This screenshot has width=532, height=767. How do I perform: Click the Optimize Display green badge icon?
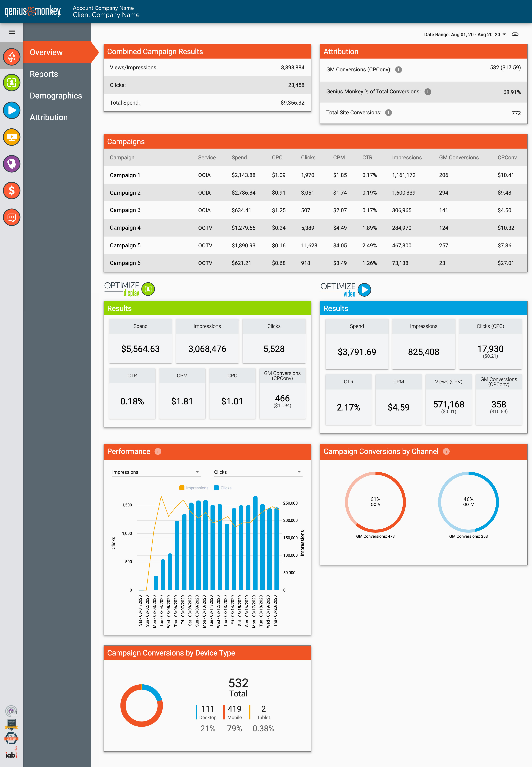coord(148,289)
